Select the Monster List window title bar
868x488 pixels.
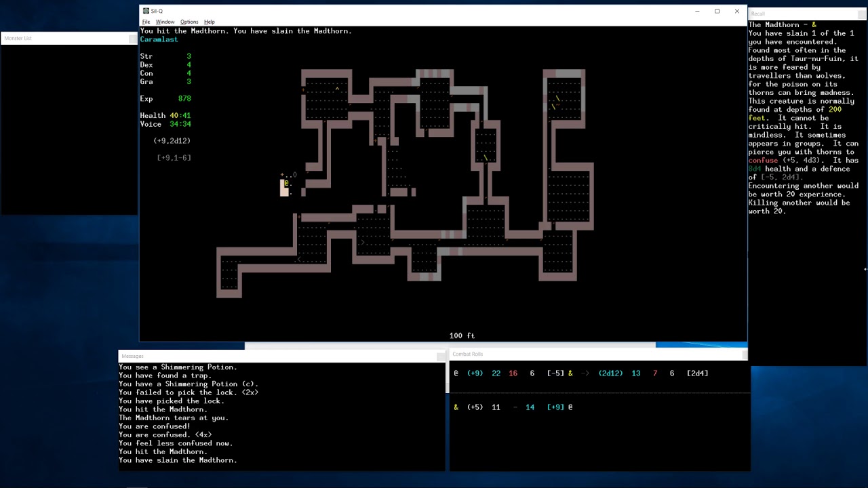pos(68,39)
